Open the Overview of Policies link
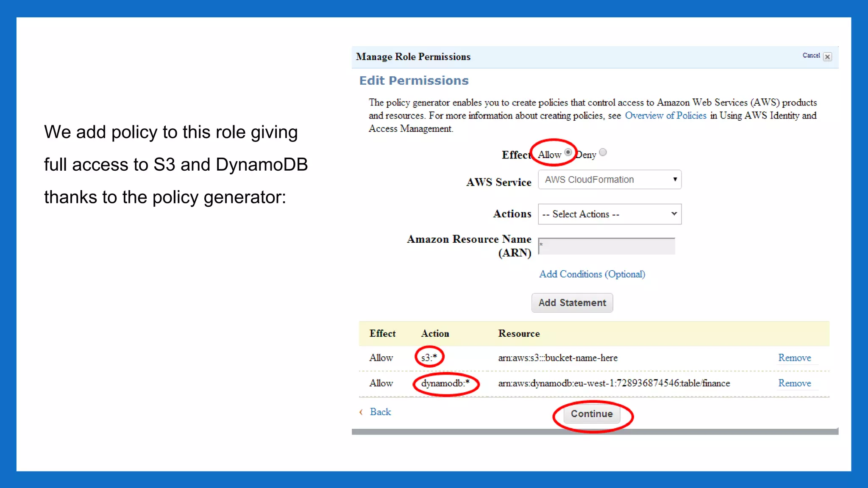This screenshot has height=488, width=868. 665,116
